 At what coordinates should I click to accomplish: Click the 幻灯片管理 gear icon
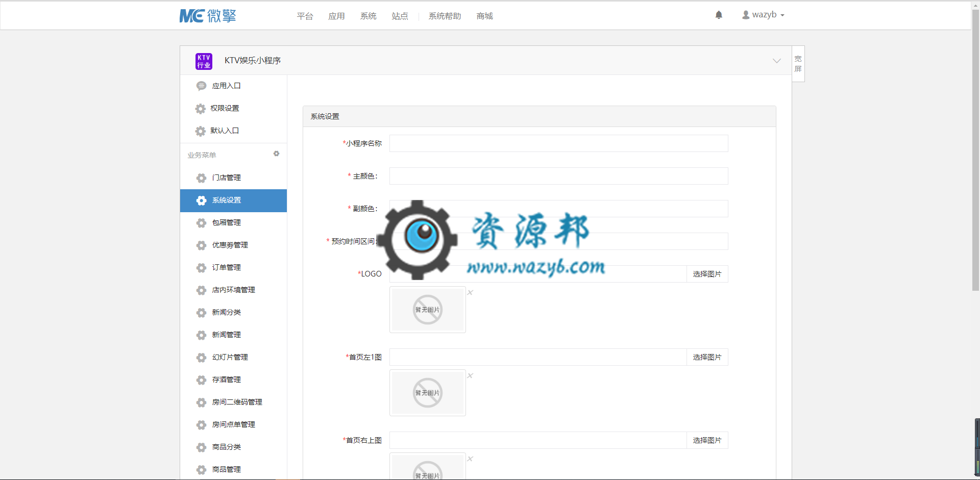click(x=201, y=358)
